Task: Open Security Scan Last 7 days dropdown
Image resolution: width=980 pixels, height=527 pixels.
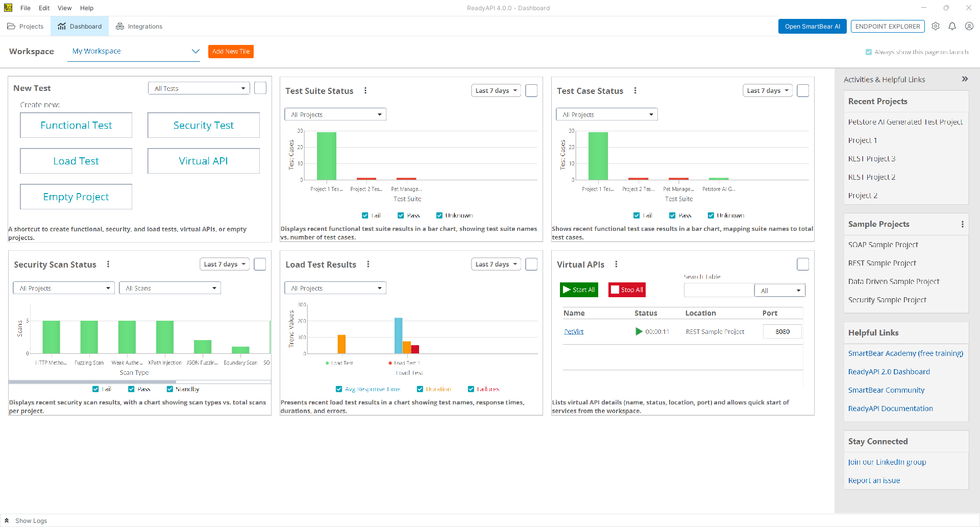Action: [x=225, y=264]
